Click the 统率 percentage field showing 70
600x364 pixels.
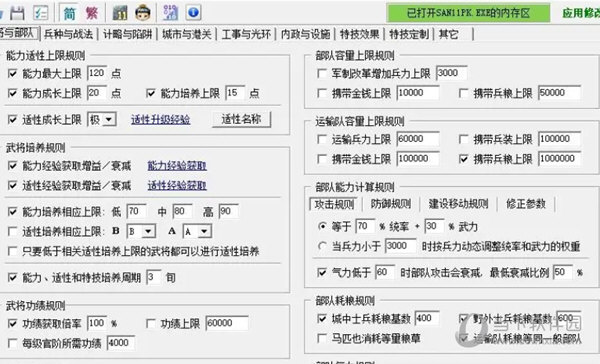pyautogui.click(x=365, y=226)
